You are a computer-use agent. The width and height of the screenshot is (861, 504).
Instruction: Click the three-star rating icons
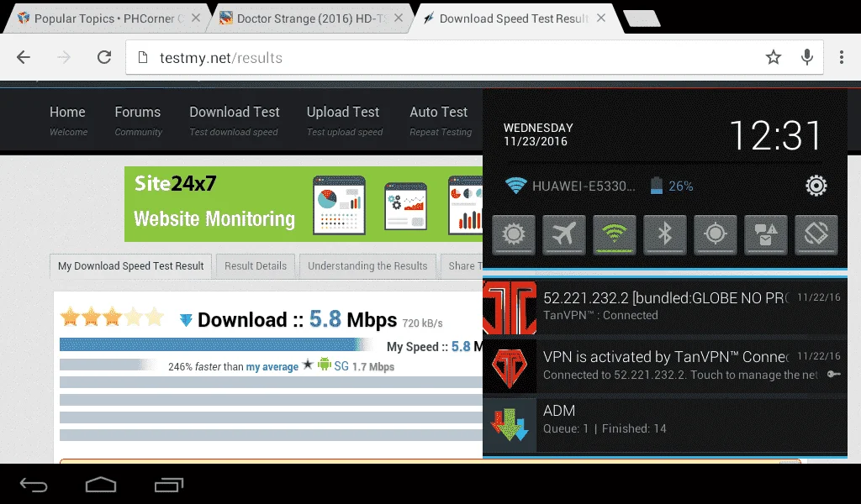pos(112,317)
